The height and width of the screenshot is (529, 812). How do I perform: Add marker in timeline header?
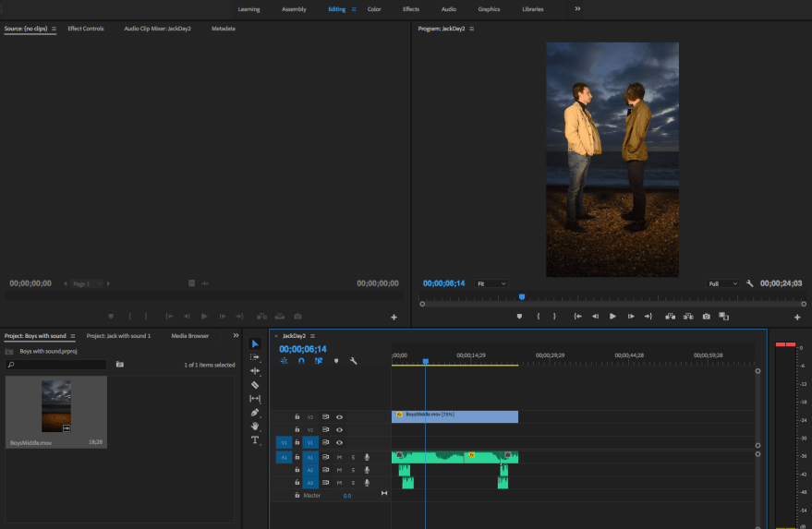pos(336,361)
